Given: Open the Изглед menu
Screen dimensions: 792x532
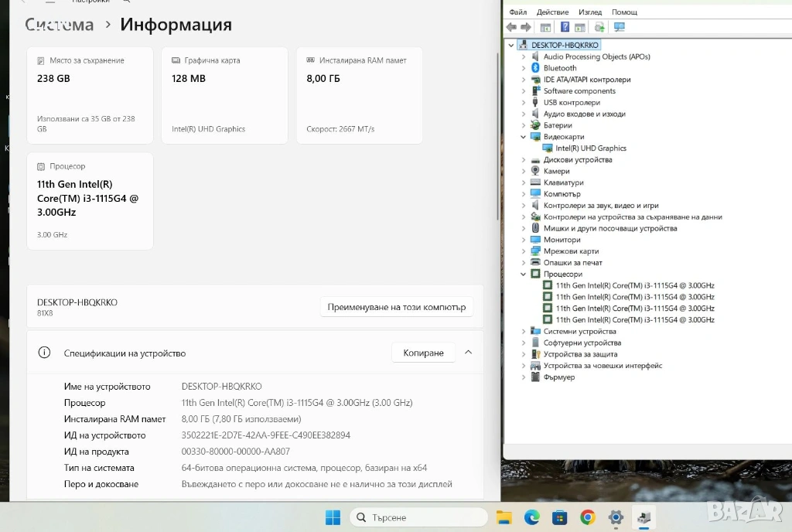Looking at the screenshot, I should pos(589,12).
